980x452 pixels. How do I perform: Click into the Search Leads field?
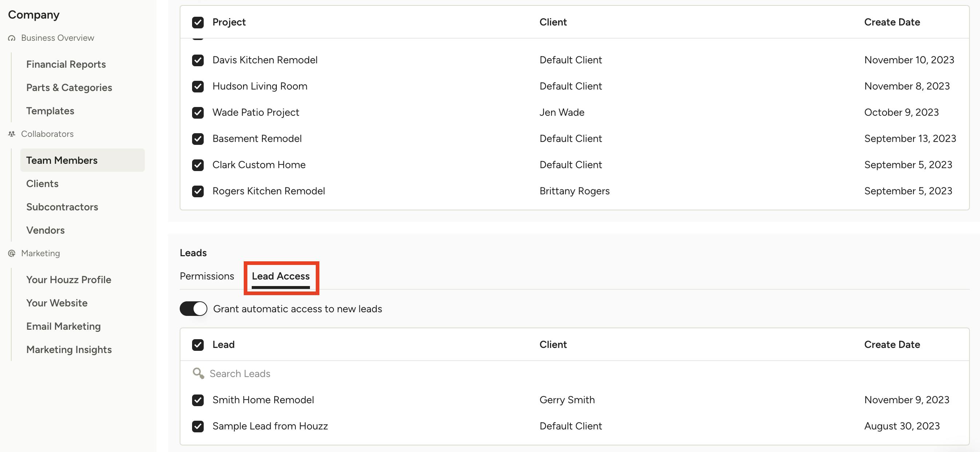(x=574, y=374)
